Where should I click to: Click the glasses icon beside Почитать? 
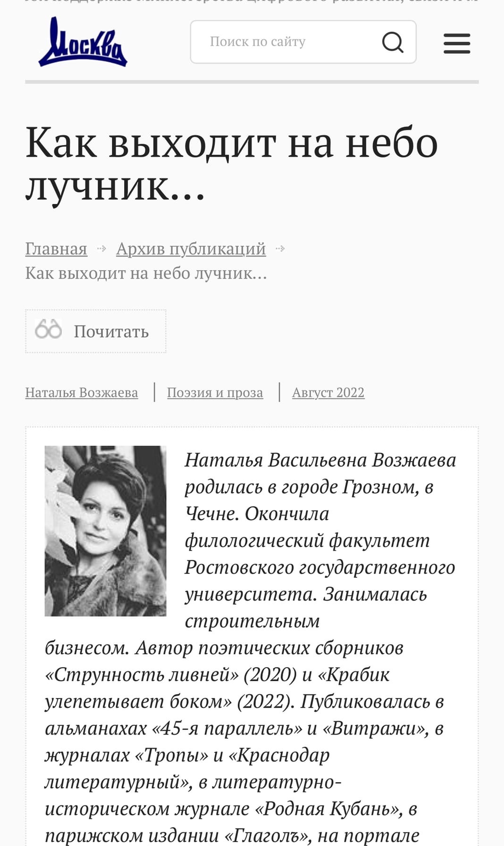[x=48, y=329]
